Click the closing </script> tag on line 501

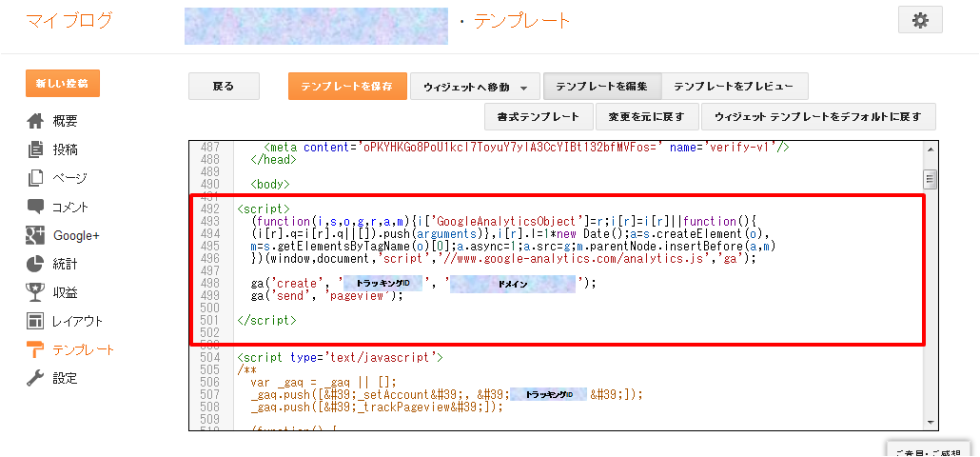coord(266,320)
